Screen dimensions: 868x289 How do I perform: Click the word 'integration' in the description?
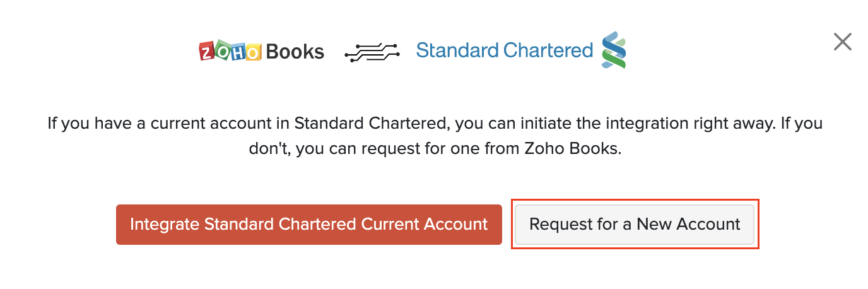coord(624,122)
